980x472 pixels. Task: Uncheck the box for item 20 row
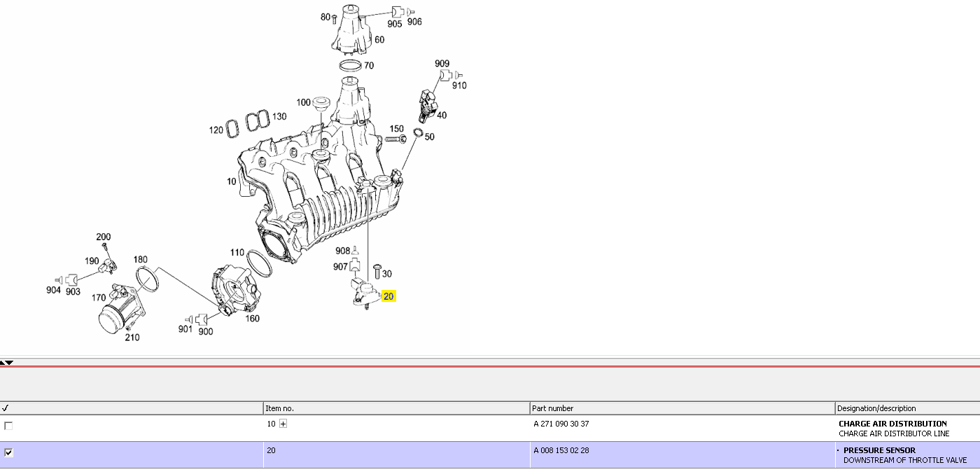click(8, 452)
